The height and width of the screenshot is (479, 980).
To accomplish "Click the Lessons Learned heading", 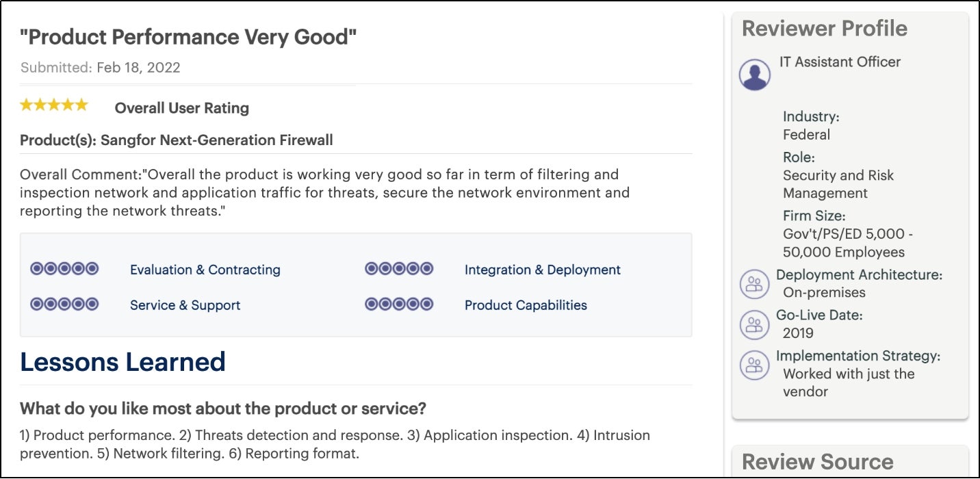I will [x=123, y=361].
